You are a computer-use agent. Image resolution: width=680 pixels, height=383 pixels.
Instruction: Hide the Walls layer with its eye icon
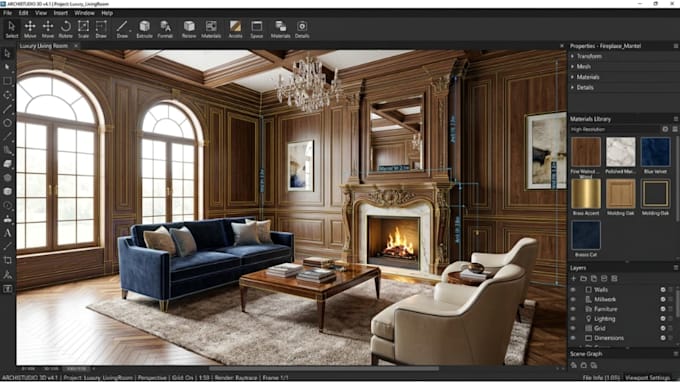(x=573, y=289)
